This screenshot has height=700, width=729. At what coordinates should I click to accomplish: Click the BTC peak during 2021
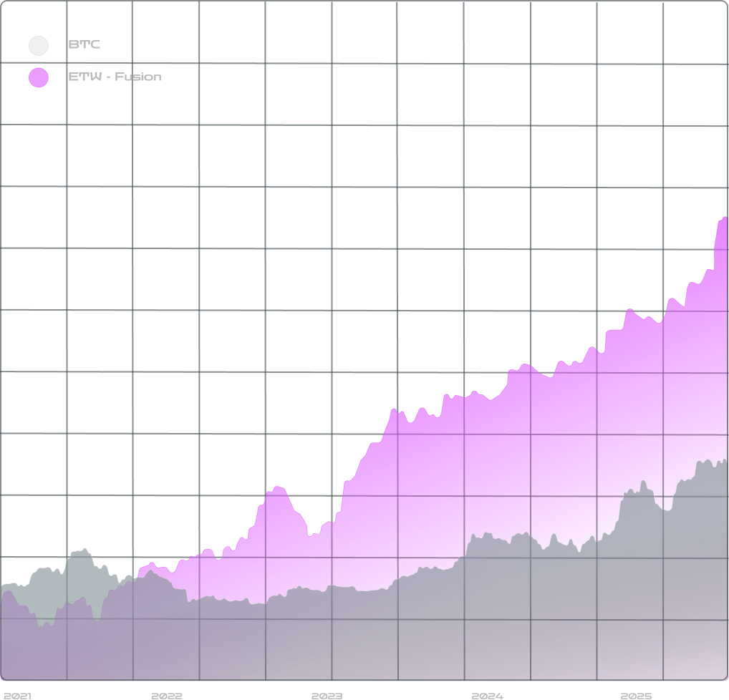click(x=85, y=550)
